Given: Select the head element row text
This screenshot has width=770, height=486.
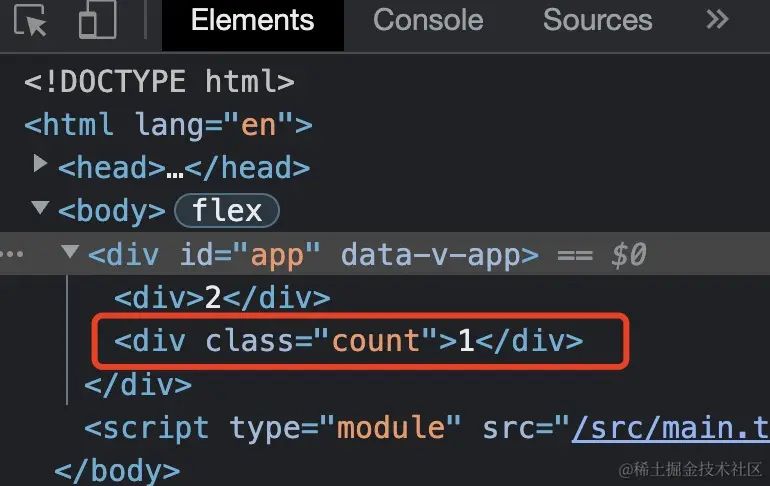Looking at the screenshot, I should (x=184, y=168).
